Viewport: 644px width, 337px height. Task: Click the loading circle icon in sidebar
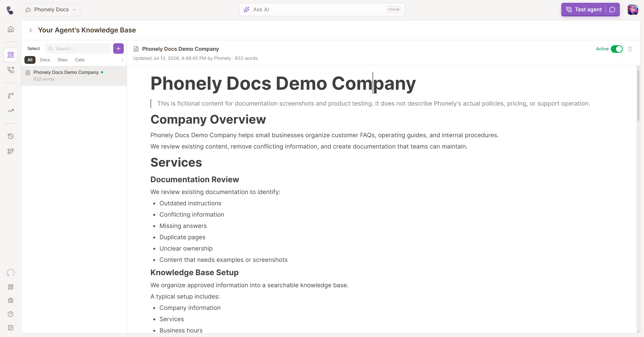[x=11, y=273]
